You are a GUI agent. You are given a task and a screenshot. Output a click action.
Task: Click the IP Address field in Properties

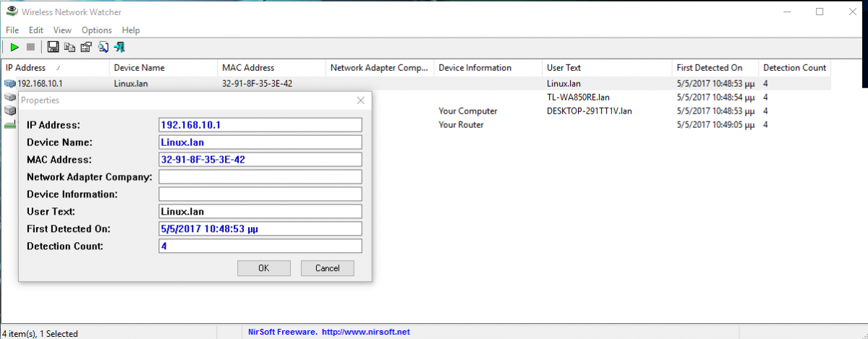click(x=260, y=125)
